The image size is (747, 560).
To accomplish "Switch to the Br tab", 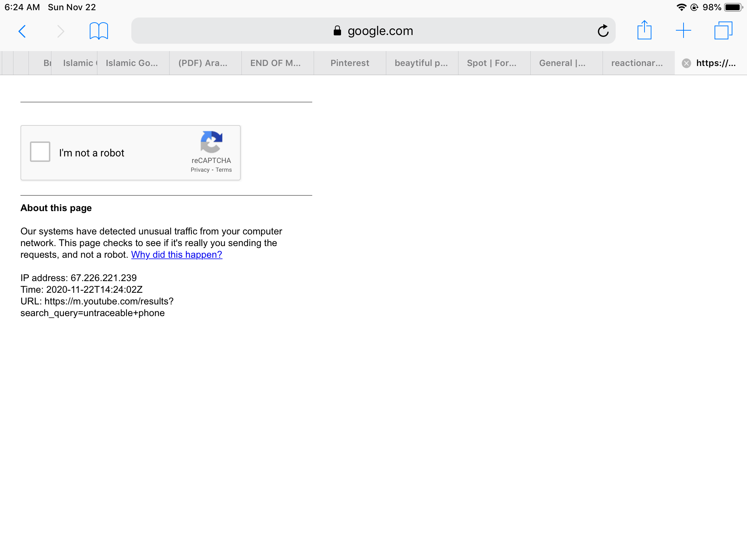I will tap(40, 63).
